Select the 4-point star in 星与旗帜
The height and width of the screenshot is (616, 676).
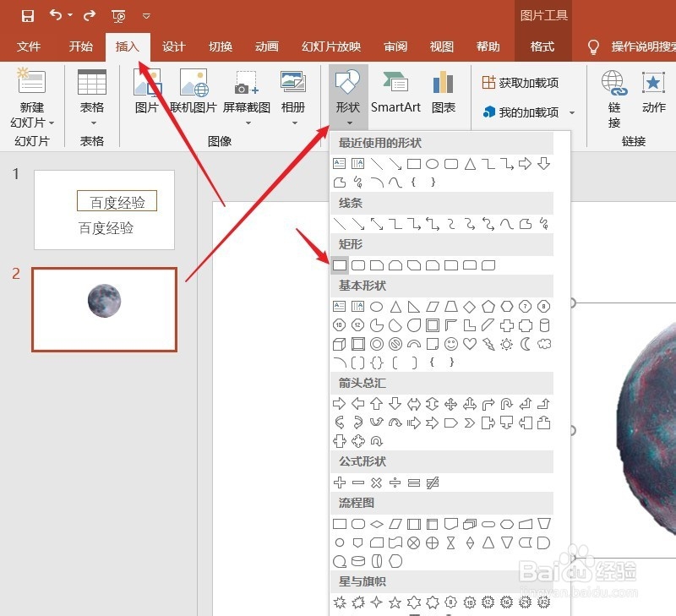(x=377, y=602)
